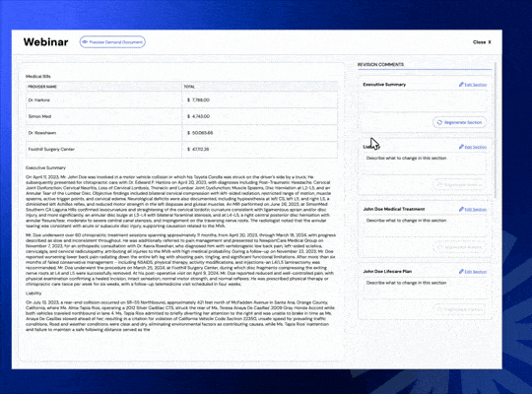Click the total amount in Simon Med row

coord(198,116)
